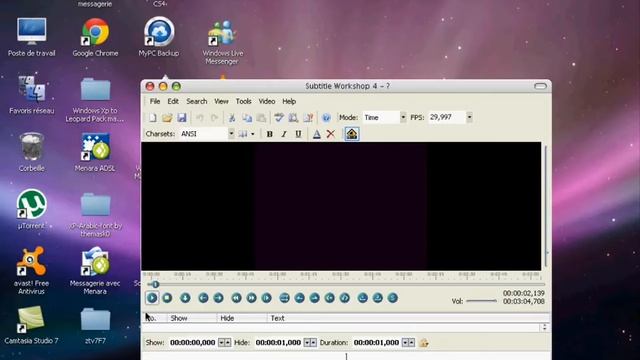
Task: Remove all tags with red X
Action: tap(331, 134)
